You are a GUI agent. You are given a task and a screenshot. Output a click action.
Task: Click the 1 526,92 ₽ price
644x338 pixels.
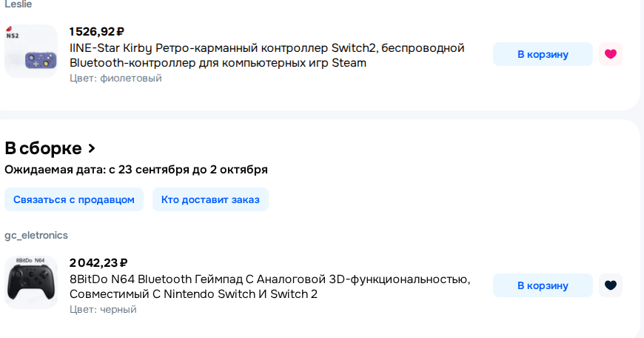tap(96, 31)
